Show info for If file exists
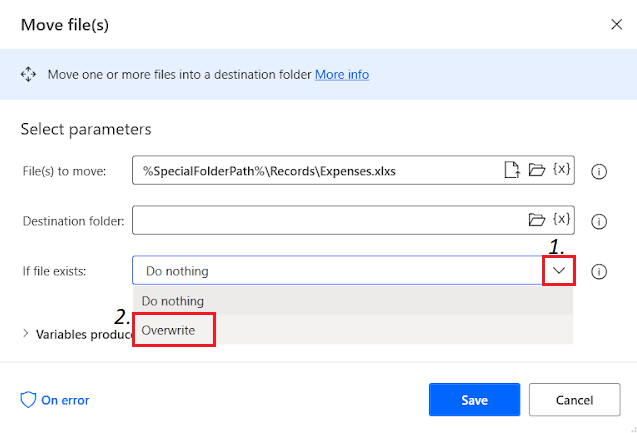637x433 pixels. [x=600, y=271]
